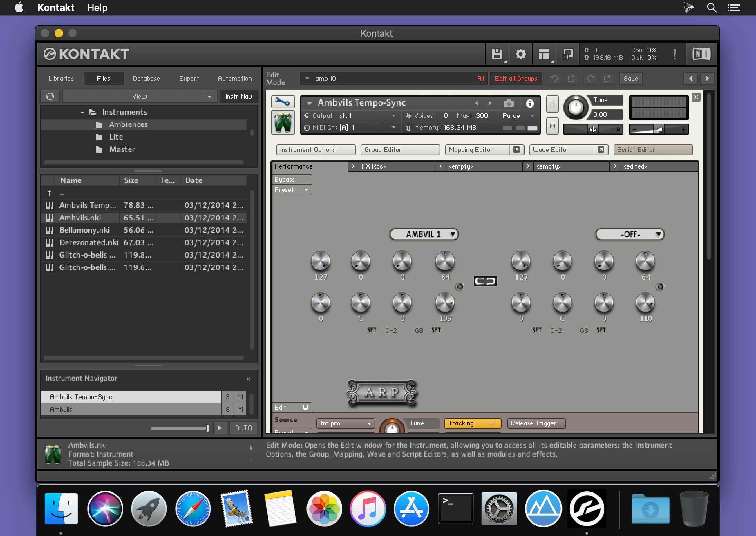This screenshot has height=536, width=756.
Task: Click the minimized view window icon
Action: click(x=567, y=54)
